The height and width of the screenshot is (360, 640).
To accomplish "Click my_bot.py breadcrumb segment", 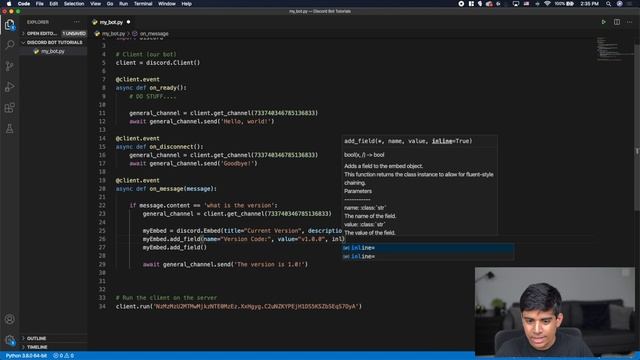I will [x=113, y=33].
